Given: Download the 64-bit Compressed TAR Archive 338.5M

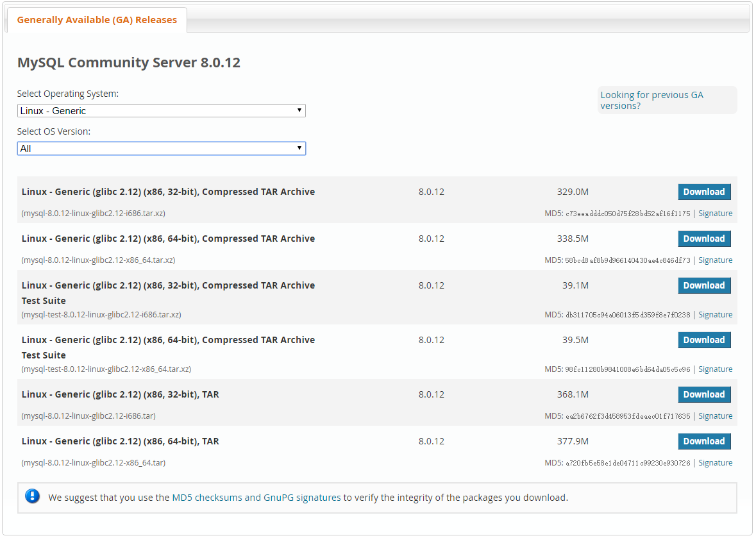Looking at the screenshot, I should [x=704, y=239].
